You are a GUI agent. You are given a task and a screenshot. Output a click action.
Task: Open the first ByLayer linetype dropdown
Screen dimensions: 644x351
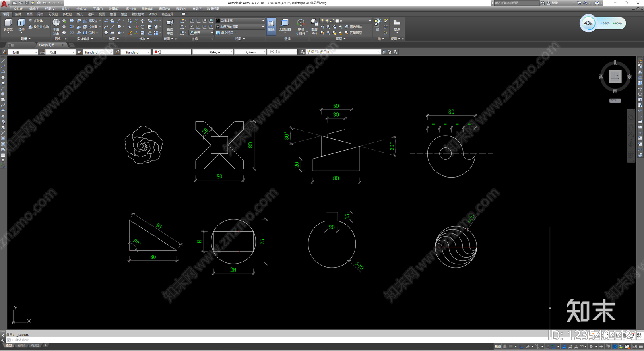[x=213, y=52]
